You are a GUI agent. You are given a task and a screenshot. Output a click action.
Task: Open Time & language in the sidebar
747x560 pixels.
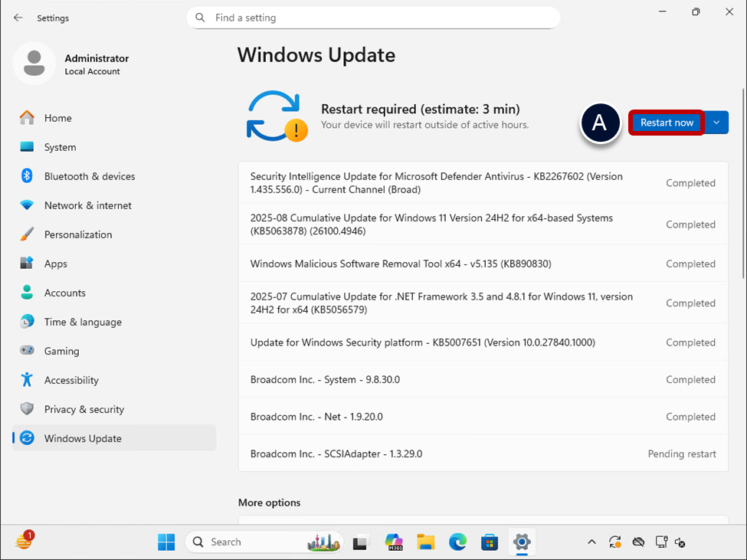83,322
